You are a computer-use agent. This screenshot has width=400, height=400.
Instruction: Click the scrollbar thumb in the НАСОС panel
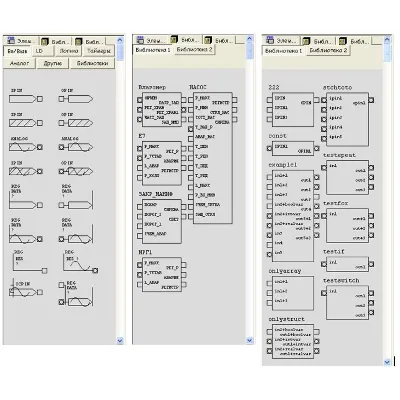[x=250, y=50]
